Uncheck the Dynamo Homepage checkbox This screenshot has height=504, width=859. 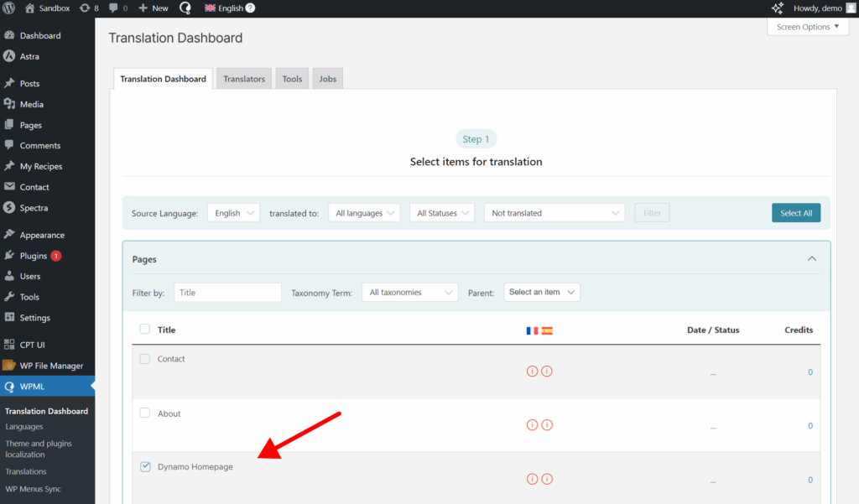[144, 465]
